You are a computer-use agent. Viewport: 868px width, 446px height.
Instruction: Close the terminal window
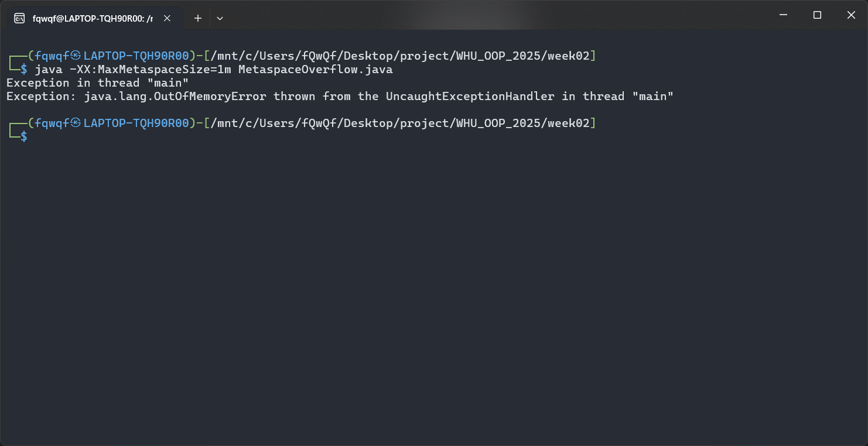tap(851, 15)
